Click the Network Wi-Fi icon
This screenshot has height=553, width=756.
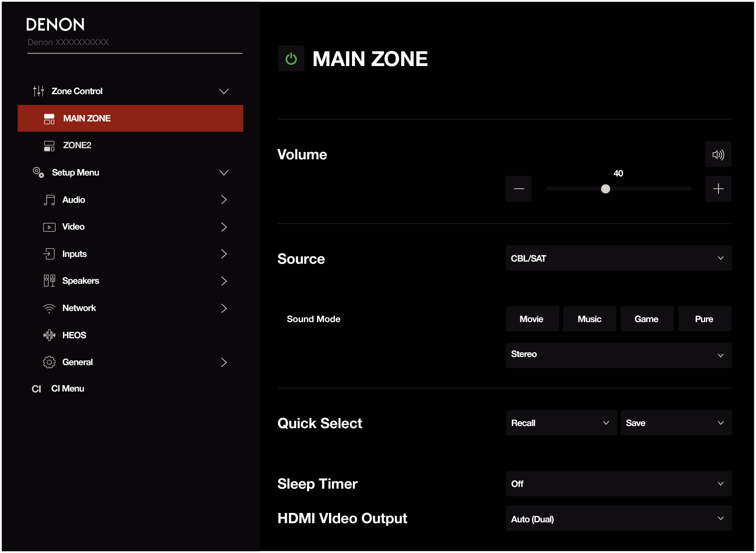pos(49,308)
